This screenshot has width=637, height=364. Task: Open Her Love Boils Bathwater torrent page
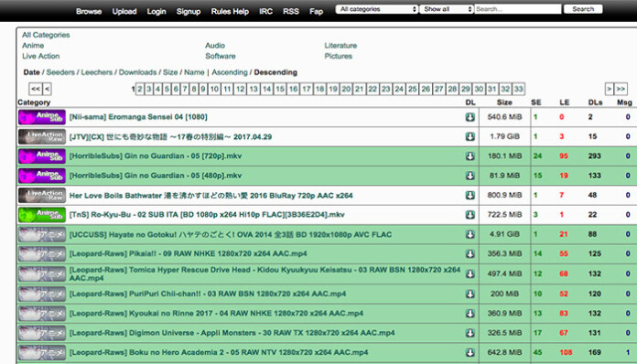point(211,195)
